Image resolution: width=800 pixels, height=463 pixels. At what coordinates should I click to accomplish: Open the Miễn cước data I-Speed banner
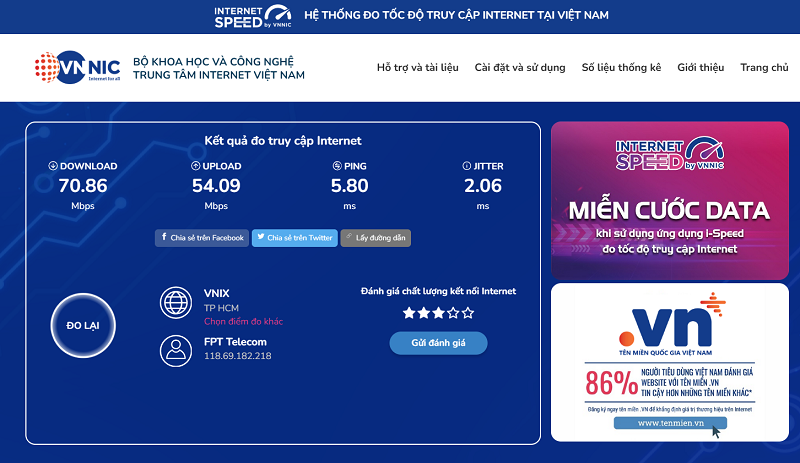[670, 201]
